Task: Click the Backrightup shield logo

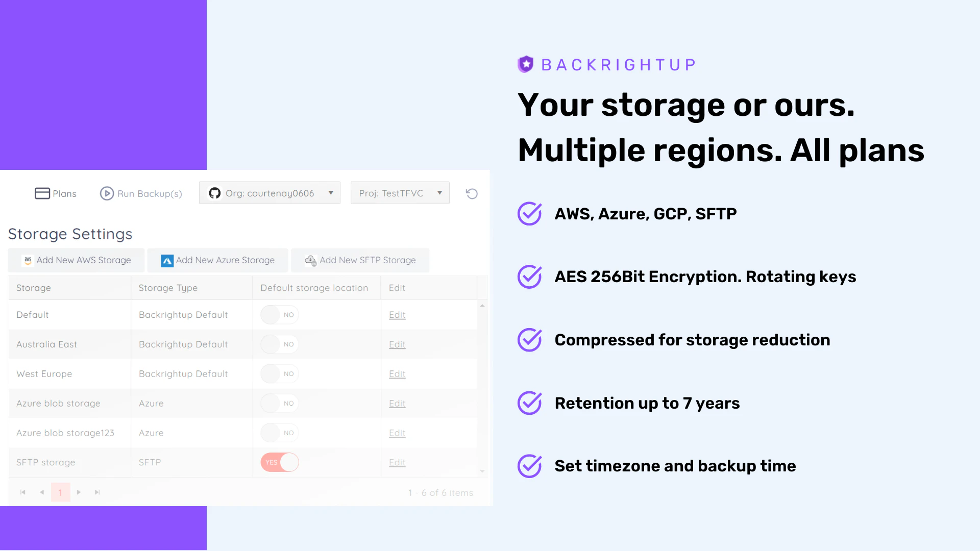Action: pyautogui.click(x=525, y=64)
